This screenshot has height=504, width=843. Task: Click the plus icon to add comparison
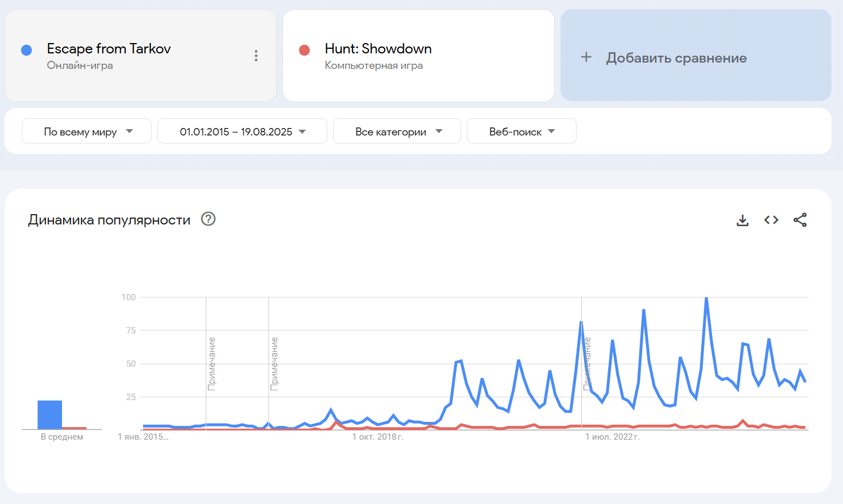pyautogui.click(x=586, y=57)
